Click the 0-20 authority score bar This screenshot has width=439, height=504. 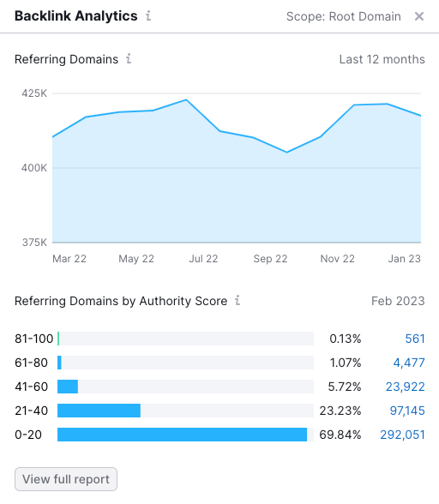pos(182,435)
